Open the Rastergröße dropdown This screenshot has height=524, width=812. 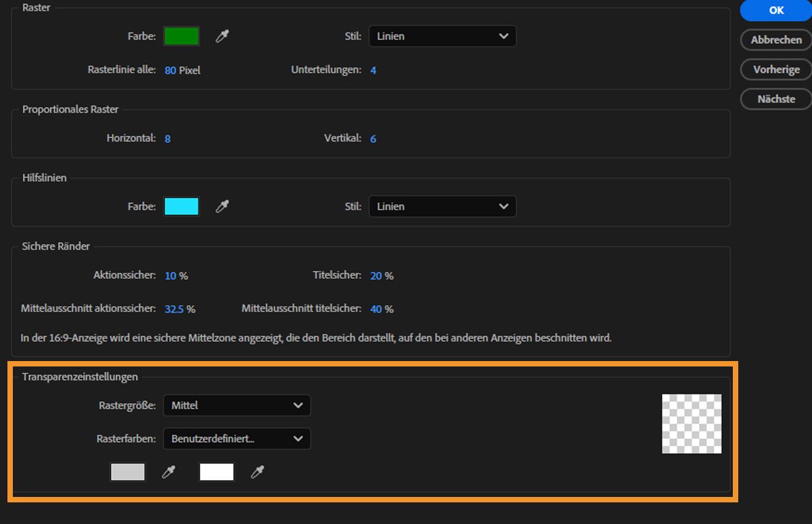[237, 405]
